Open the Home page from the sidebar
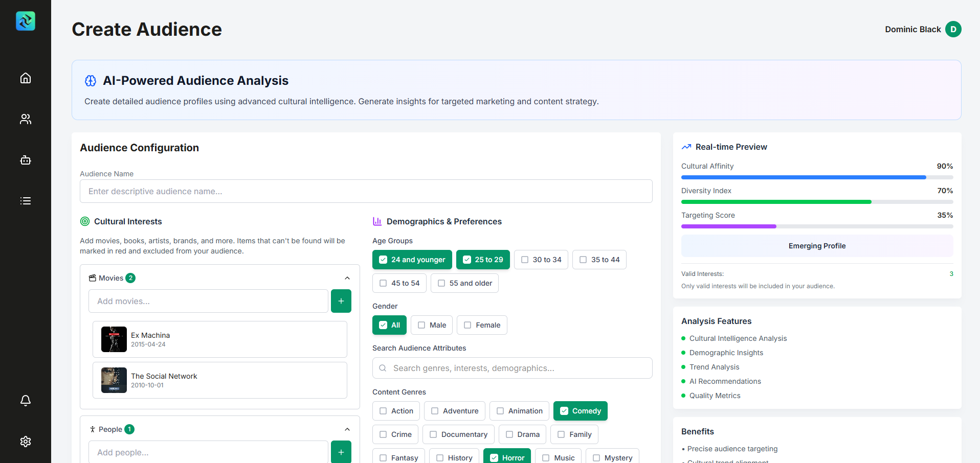 pyautogui.click(x=26, y=78)
